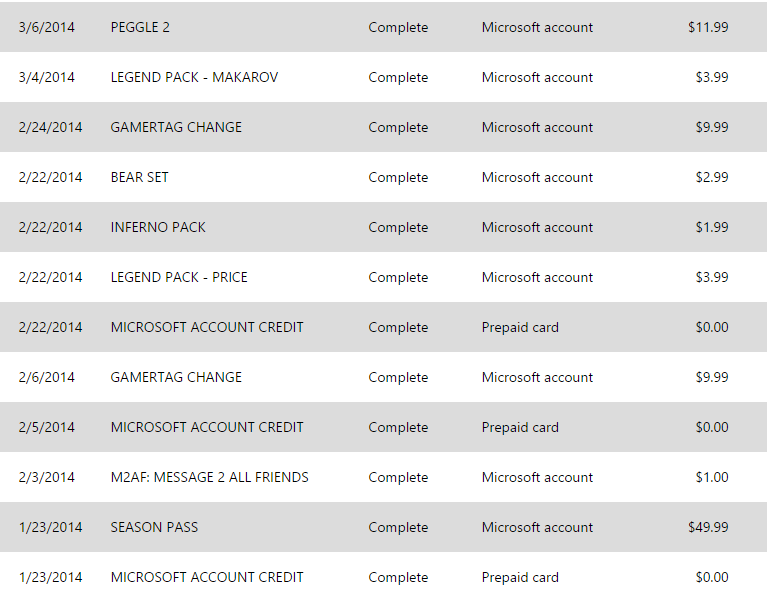Select the 2/3/2014 date entry
The image size is (768, 599).
[x=46, y=477]
